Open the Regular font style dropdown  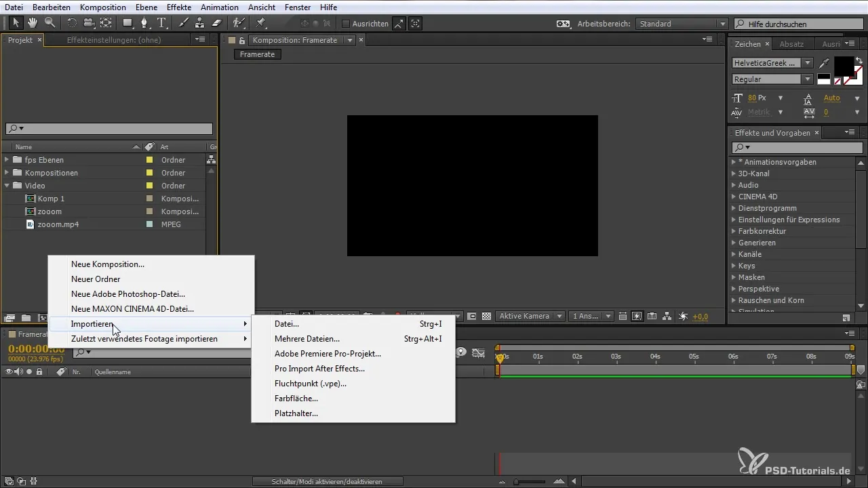[x=807, y=79]
